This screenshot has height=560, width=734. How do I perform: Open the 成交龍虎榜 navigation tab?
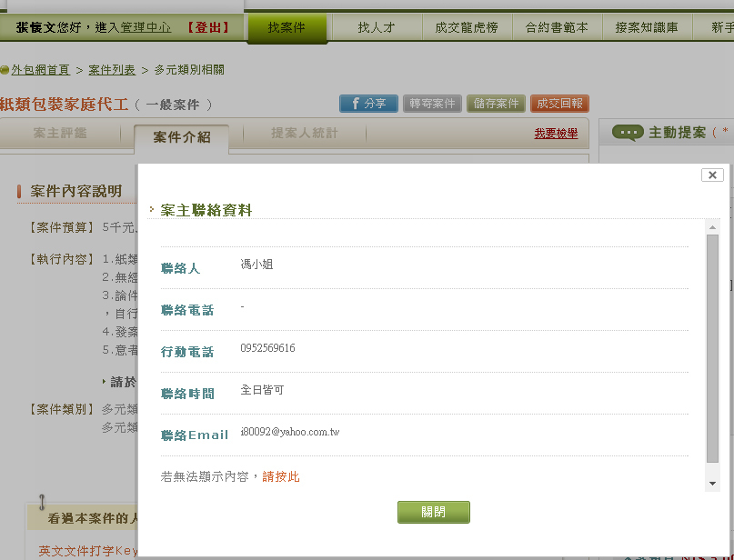(467, 27)
